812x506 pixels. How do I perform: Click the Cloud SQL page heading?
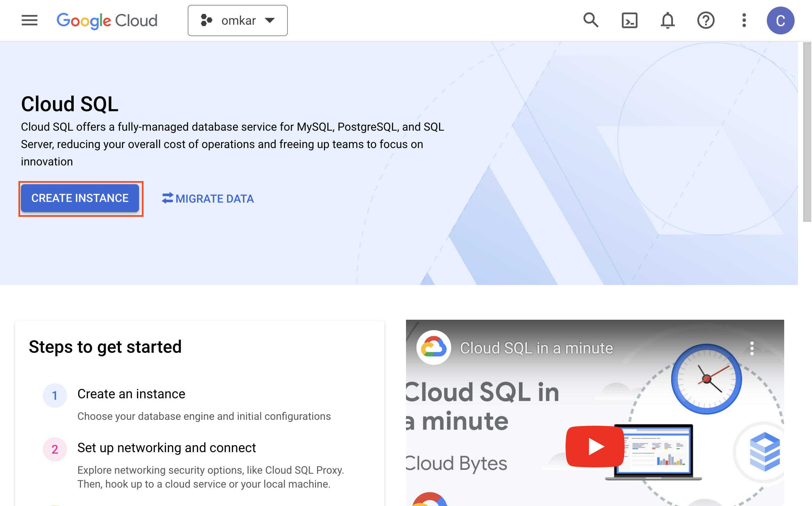pyautogui.click(x=70, y=104)
